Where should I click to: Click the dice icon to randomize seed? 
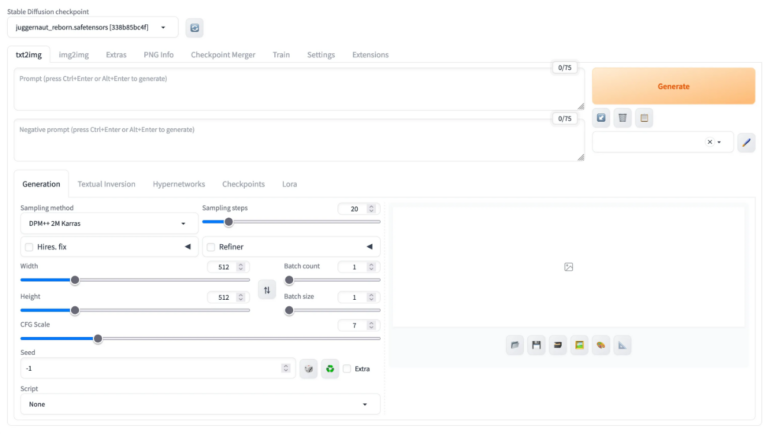pos(309,369)
